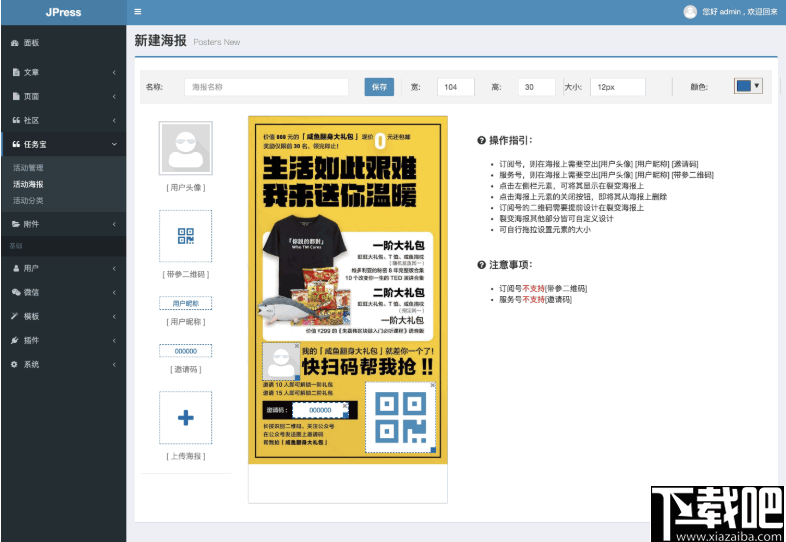Click the plus icon to upload poster
The width and height of the screenshot is (786, 542).
[x=185, y=418]
